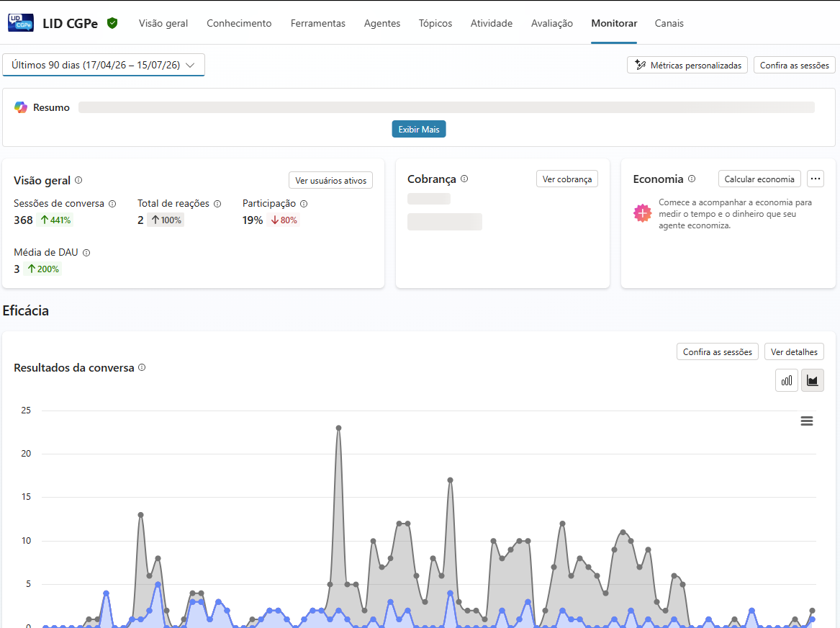Click info icon beside Média de DAU

[x=86, y=252]
